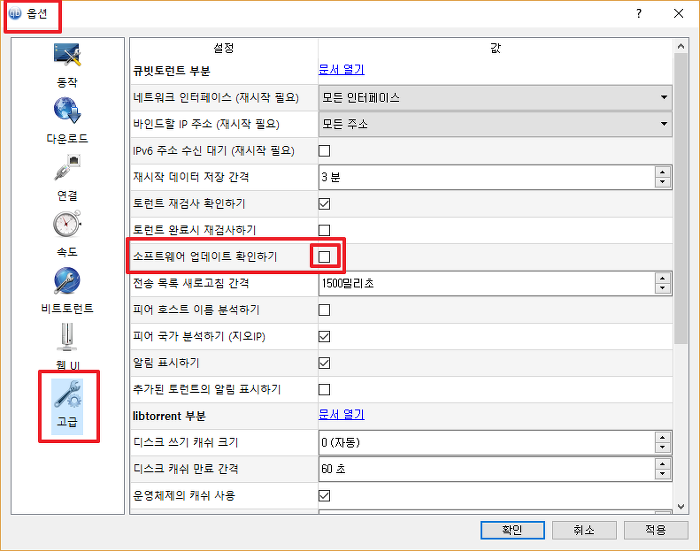Uncheck 운영체제의 캐쉬 사용 checkbox

[x=325, y=496]
